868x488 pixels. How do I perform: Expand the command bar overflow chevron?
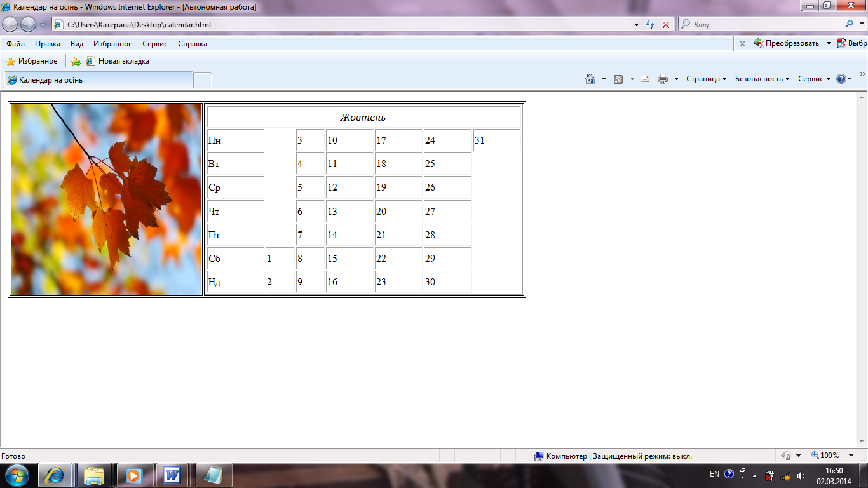pos(862,74)
